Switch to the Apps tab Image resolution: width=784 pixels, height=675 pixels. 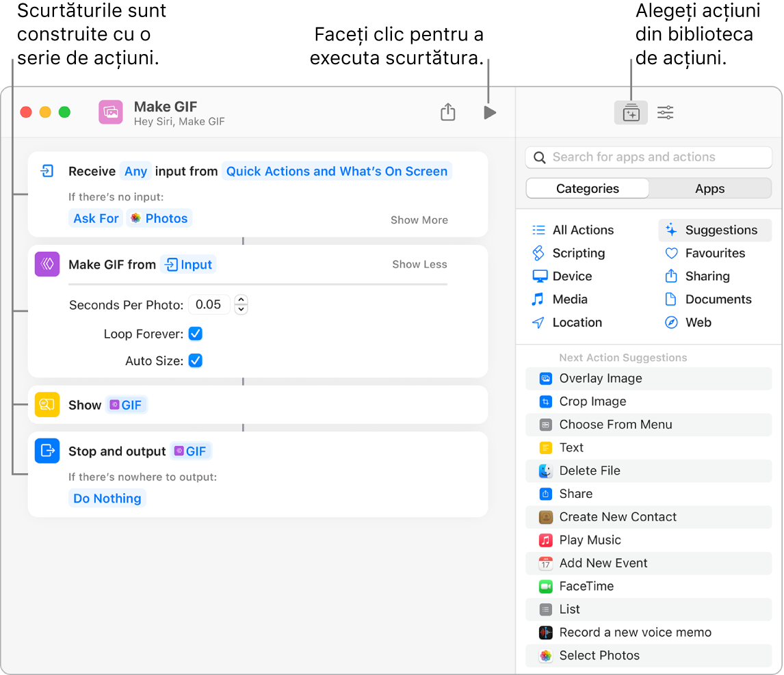[x=709, y=189]
